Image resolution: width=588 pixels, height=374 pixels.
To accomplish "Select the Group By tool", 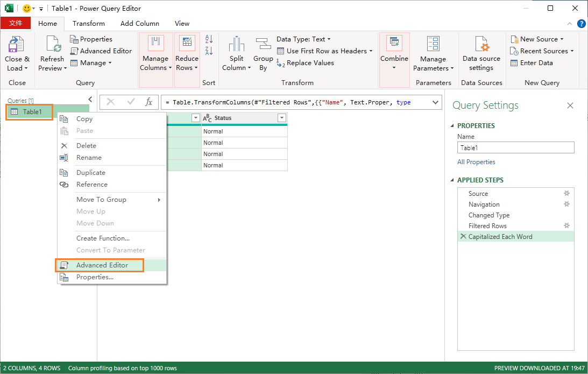I will pyautogui.click(x=263, y=53).
